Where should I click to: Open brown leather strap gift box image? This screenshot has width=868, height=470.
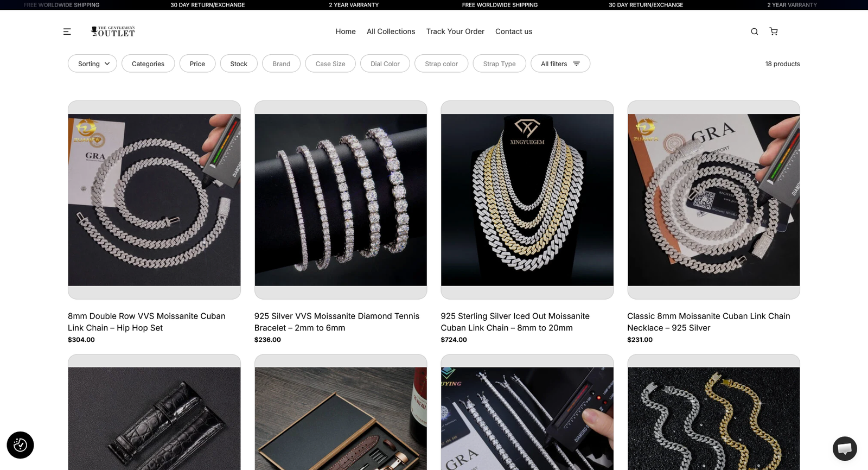pos(341,412)
